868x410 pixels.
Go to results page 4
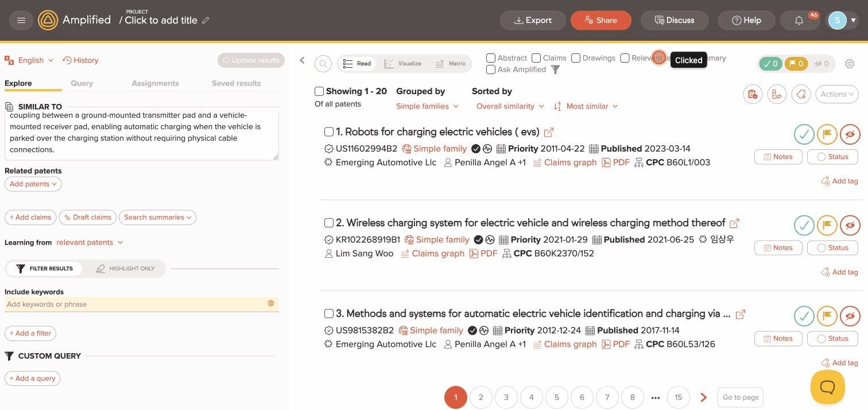tap(531, 397)
